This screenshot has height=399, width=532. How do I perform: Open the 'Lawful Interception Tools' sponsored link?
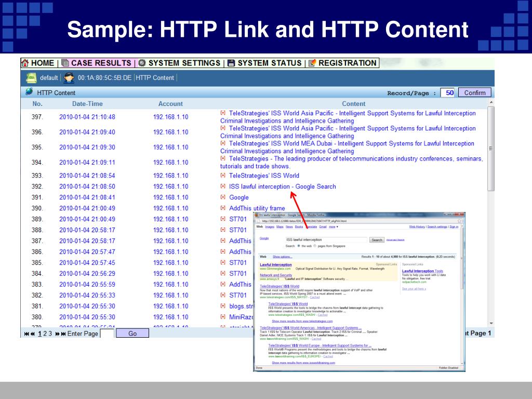click(422, 271)
